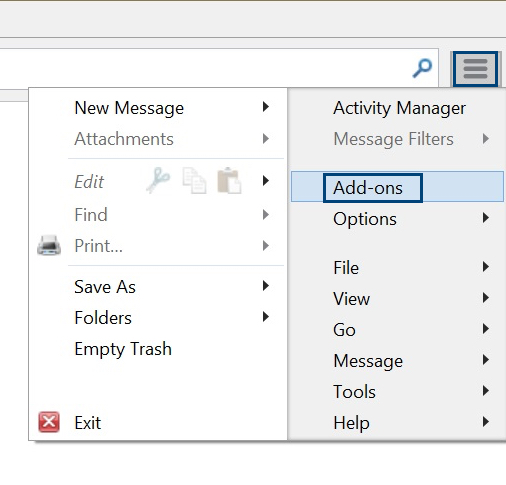Screen dimensions: 506x485
Task: Click the clipboard Paste icon
Action: click(x=229, y=180)
